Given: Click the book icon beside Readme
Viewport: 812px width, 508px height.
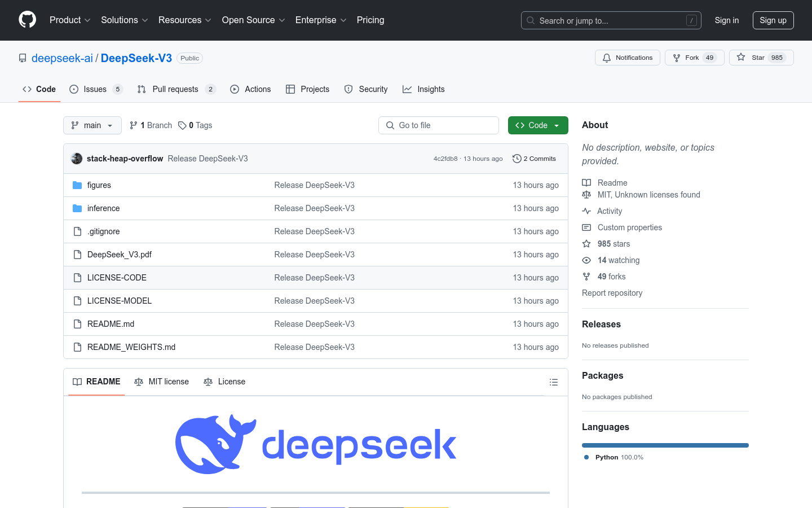Looking at the screenshot, I should 586,183.
